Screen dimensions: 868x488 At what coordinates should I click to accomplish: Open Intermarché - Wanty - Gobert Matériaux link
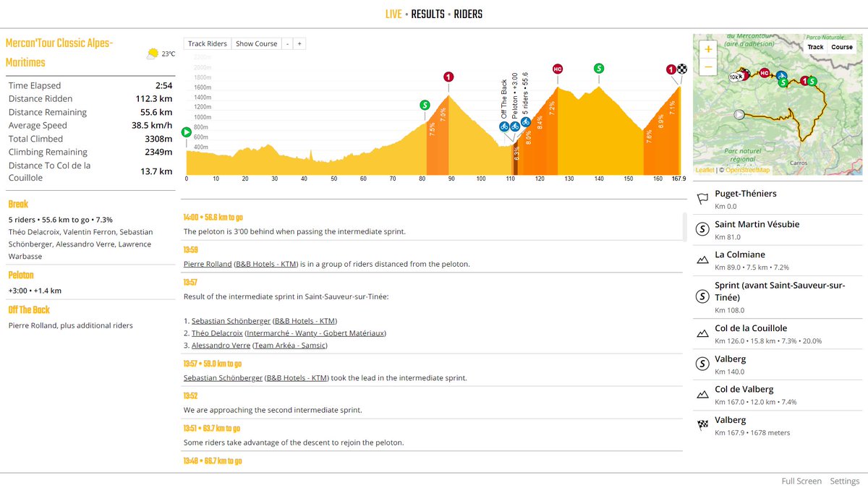pyautogui.click(x=315, y=333)
